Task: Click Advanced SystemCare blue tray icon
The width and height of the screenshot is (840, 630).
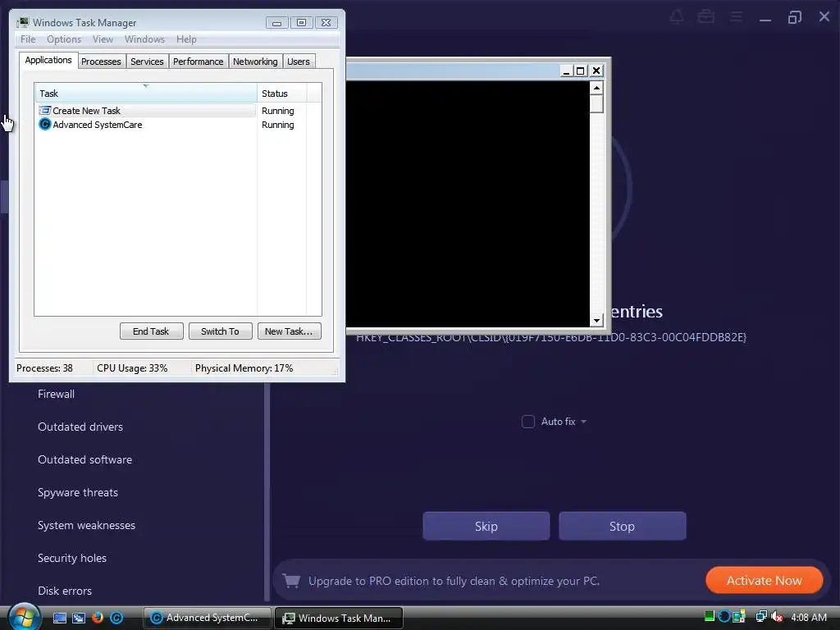Action: (724, 617)
